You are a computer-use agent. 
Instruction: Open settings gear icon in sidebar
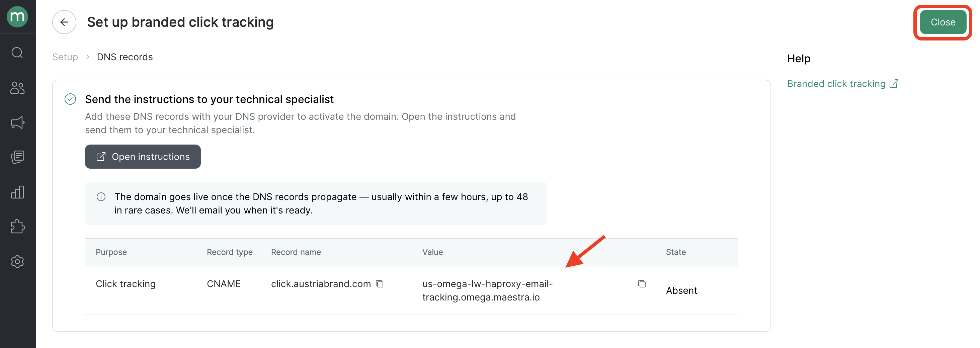click(x=17, y=262)
